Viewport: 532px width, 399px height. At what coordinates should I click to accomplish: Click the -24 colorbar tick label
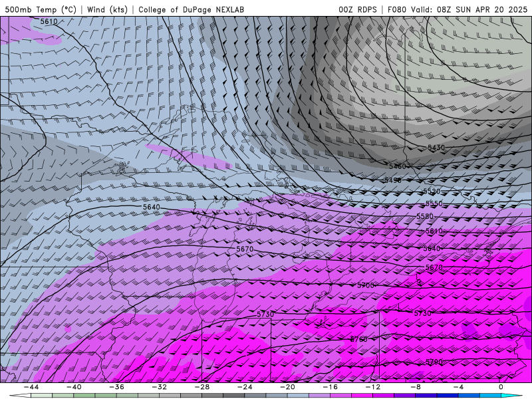[245, 387]
